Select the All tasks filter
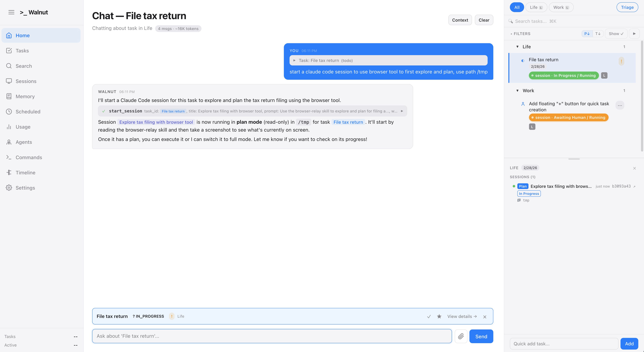 coord(517,7)
